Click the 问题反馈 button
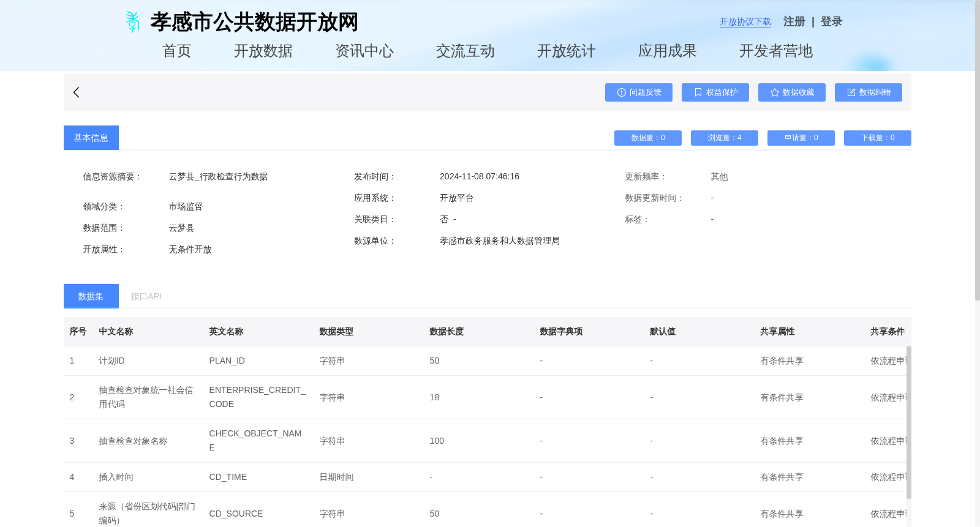Viewport: 980px width, 527px height. pos(639,92)
